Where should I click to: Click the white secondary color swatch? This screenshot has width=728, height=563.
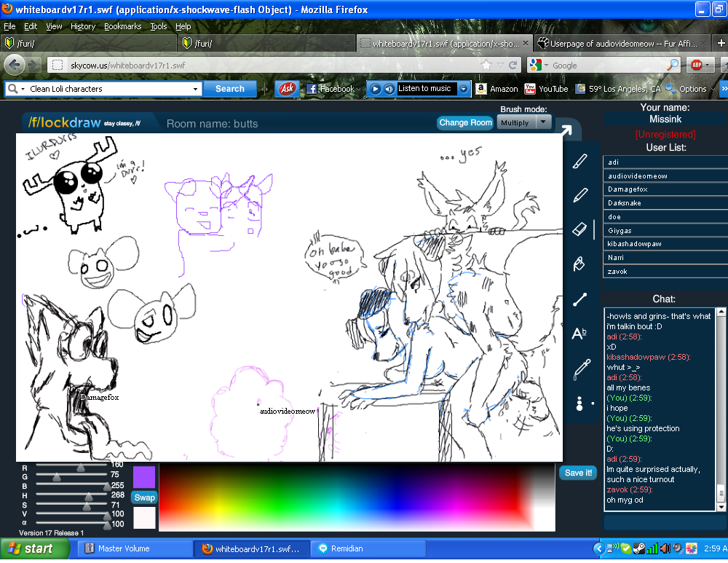[x=144, y=517]
